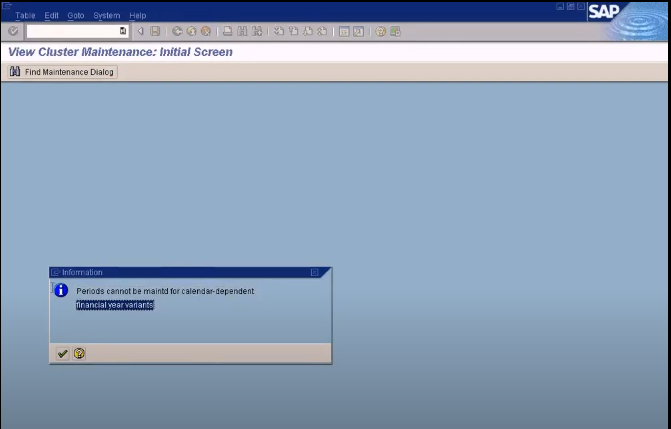671x429 pixels.
Task: Click the Save diskette icon
Action: click(155, 31)
